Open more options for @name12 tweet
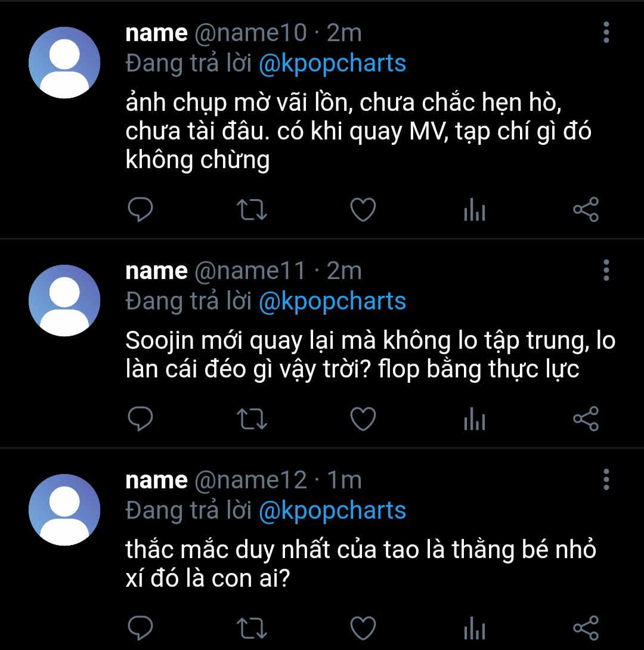 coord(606,479)
